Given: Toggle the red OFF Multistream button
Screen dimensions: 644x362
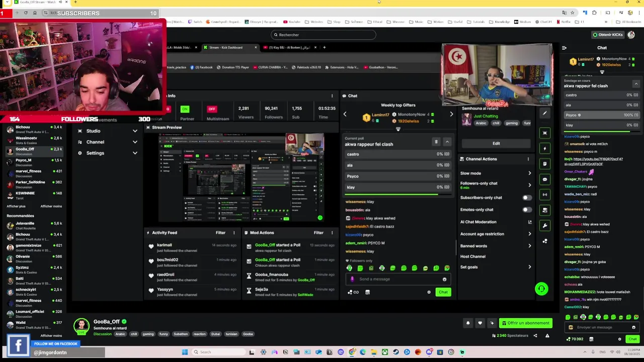Looking at the screenshot, I should pos(212,109).
